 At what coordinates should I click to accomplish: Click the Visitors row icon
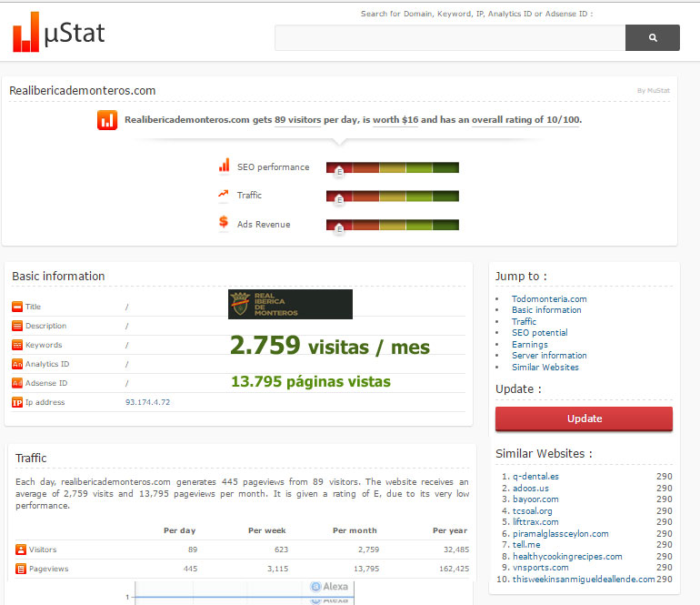coord(21,550)
